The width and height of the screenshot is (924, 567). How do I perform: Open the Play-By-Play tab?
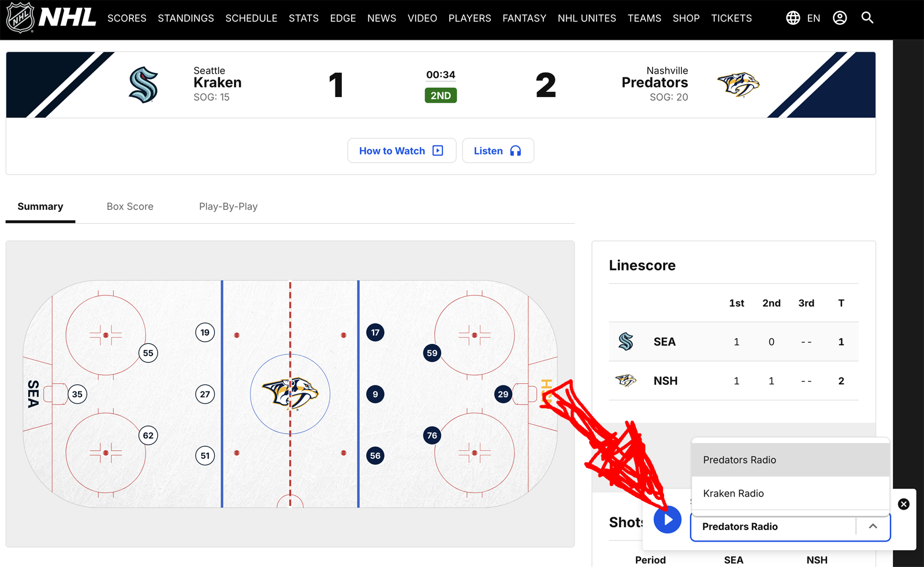click(x=228, y=206)
